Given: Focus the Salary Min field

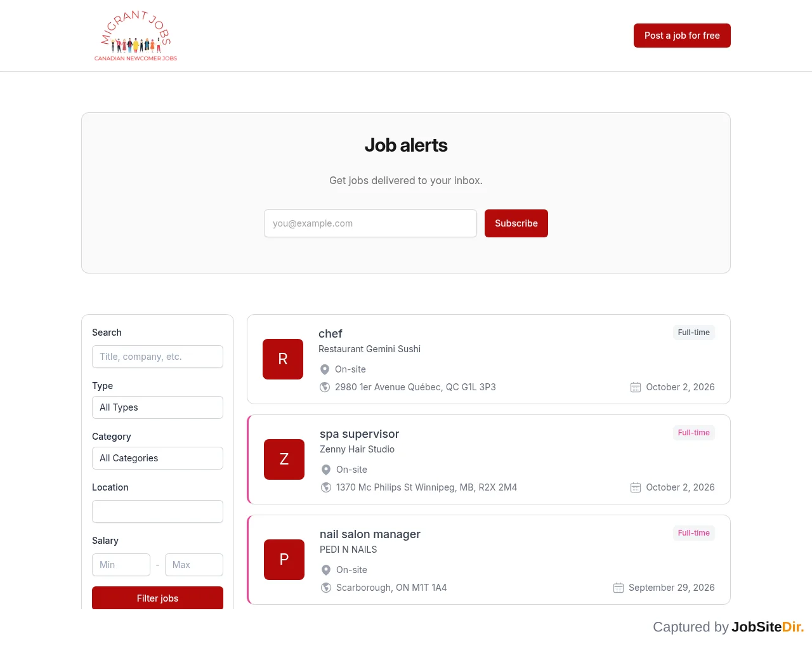Looking at the screenshot, I should tap(121, 565).
